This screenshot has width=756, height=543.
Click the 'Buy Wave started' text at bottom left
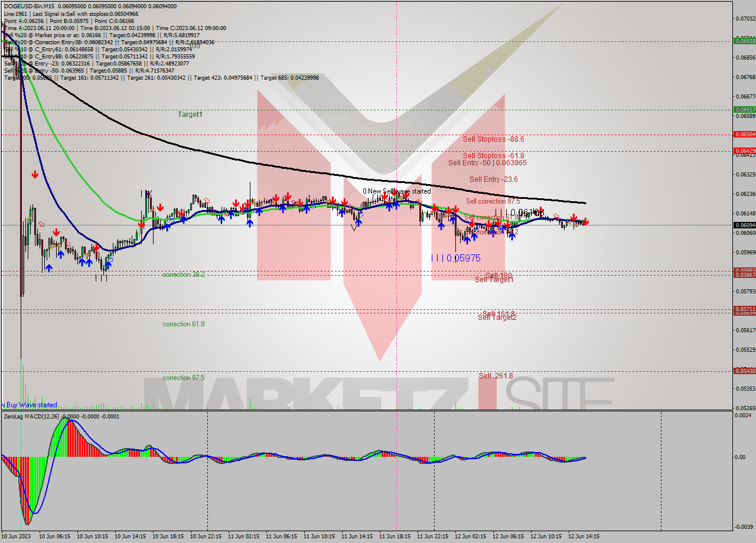[x=31, y=405]
